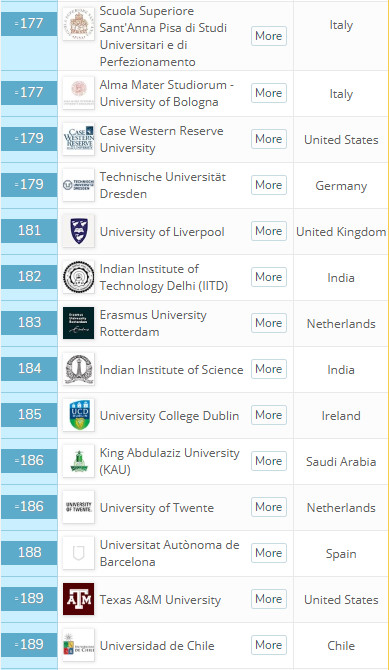Screen dimensions: 389x670
Task: Click the Universidad de Chile logo
Action: click(78, 645)
